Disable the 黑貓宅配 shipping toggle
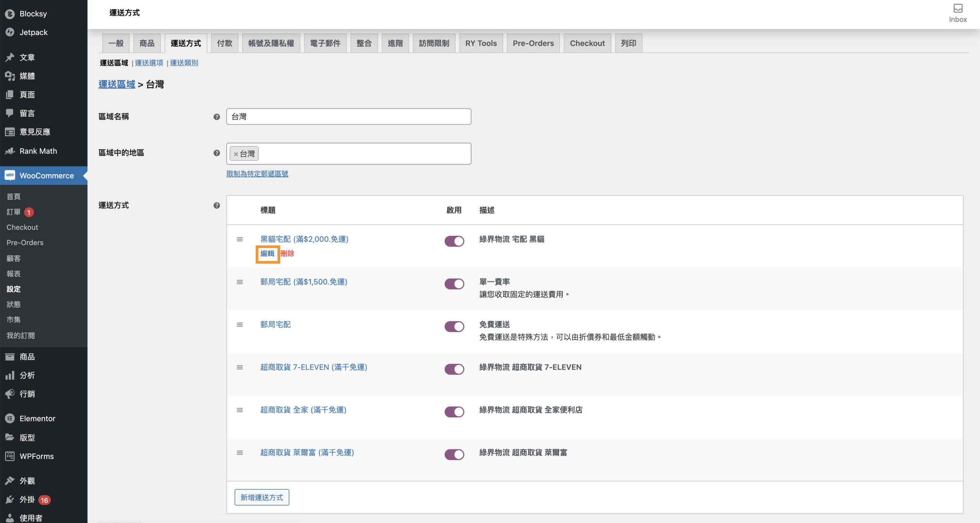 click(454, 241)
